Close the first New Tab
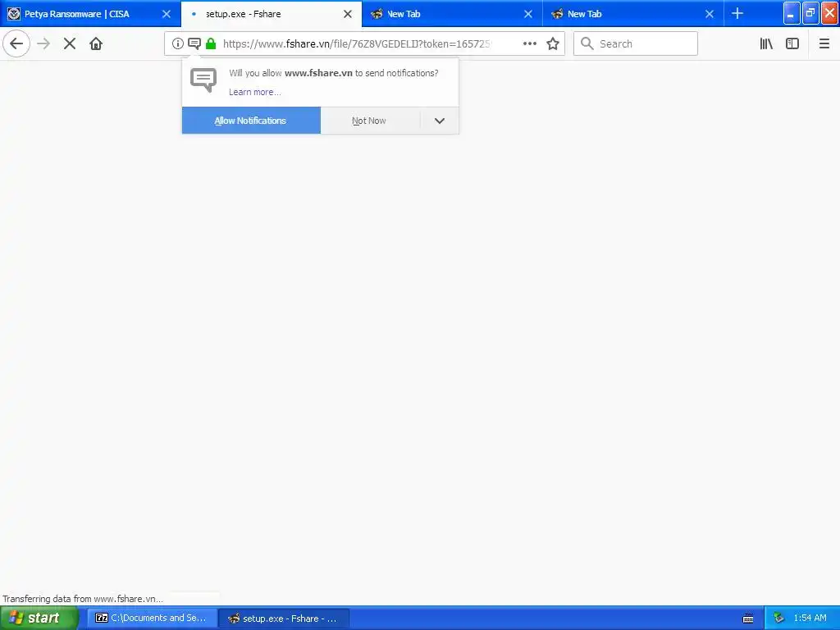The width and height of the screenshot is (840, 630). coord(528,14)
